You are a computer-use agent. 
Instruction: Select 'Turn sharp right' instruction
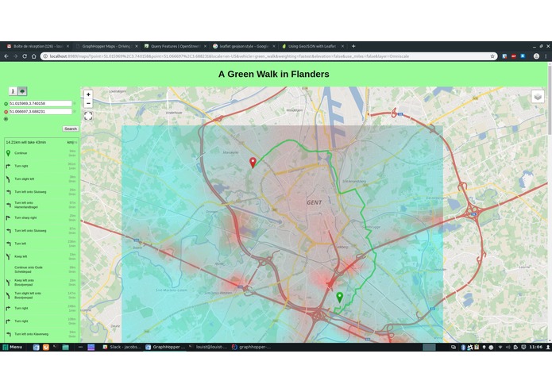[x=41, y=217]
